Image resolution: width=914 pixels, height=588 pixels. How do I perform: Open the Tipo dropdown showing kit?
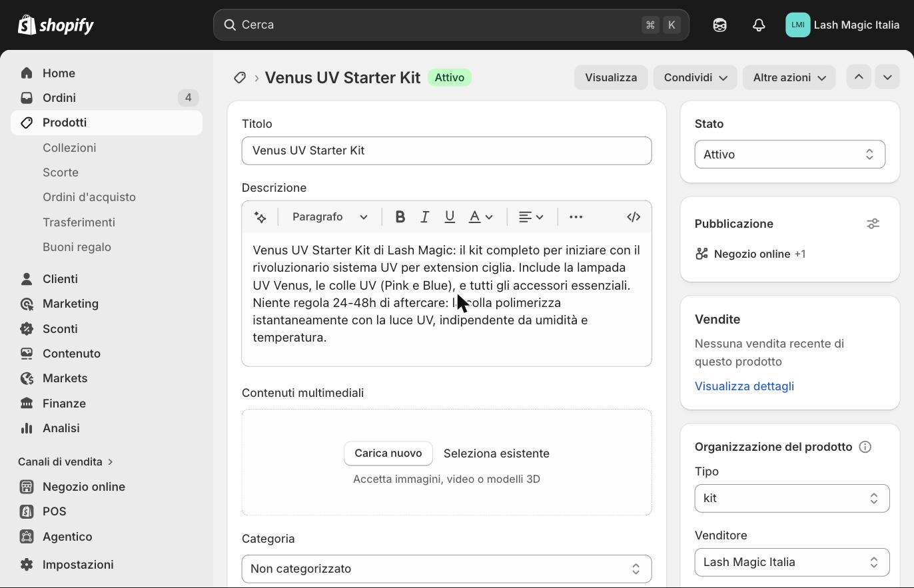tap(792, 498)
